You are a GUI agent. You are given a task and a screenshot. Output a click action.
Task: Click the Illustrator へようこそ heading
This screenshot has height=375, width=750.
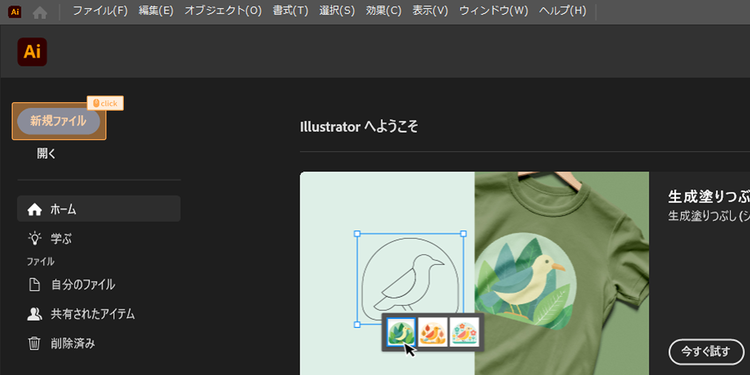[x=359, y=127]
